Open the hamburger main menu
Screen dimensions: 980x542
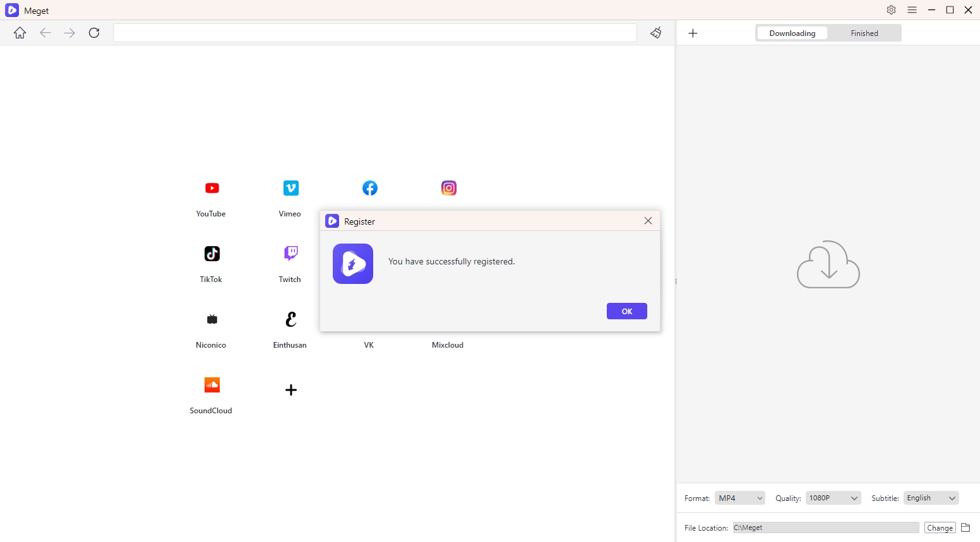[912, 10]
